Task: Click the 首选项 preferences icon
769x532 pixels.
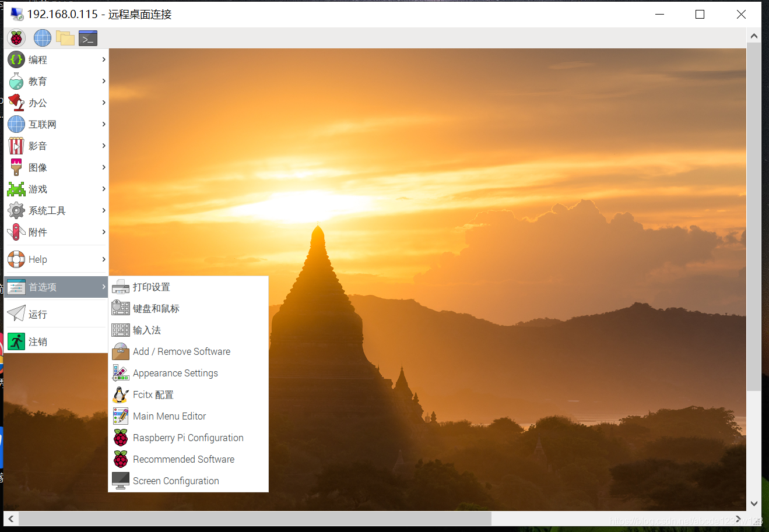Action: pos(16,287)
